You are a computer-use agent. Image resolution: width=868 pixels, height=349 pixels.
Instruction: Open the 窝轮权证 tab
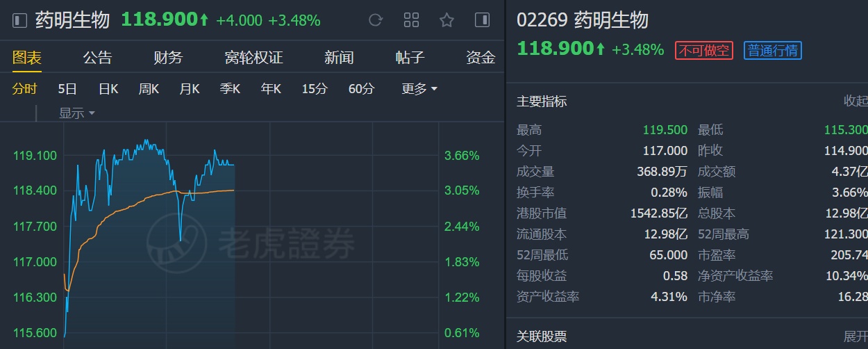pyautogui.click(x=253, y=58)
